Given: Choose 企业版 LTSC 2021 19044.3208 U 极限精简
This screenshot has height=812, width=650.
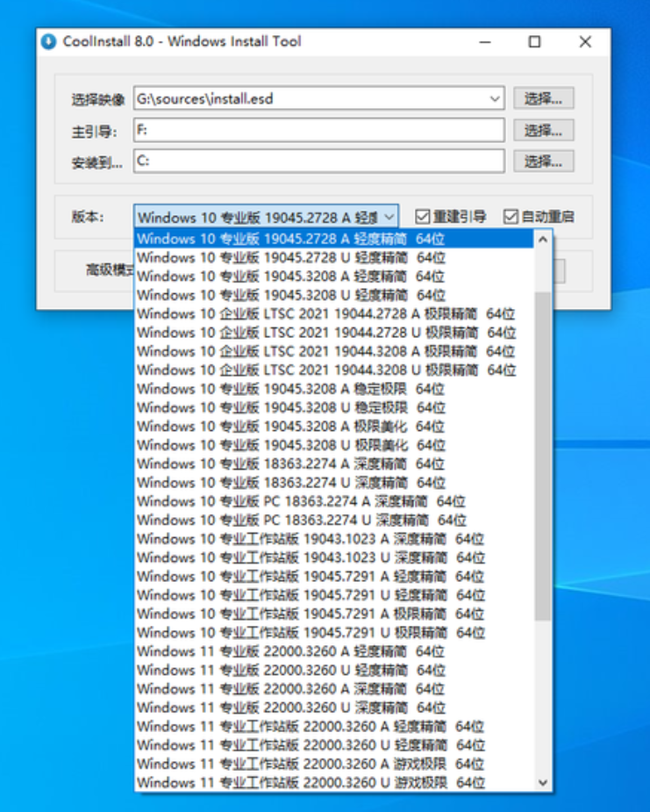Looking at the screenshot, I should point(334,370).
